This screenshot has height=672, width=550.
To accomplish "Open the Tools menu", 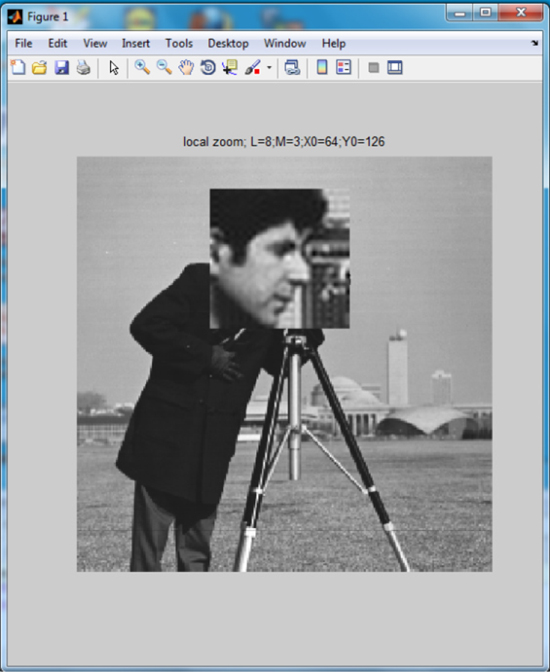I will click(x=179, y=43).
